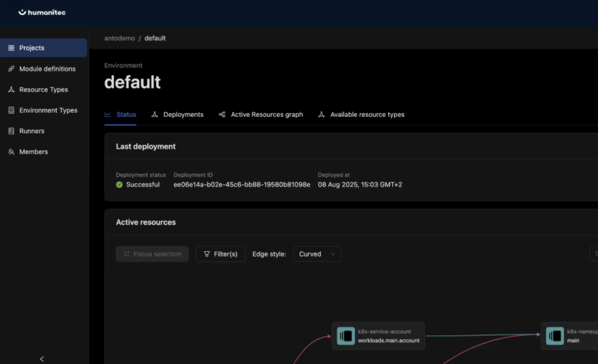Open the Edge style Curved dropdown
This screenshot has height=364, width=598.
[318, 254]
